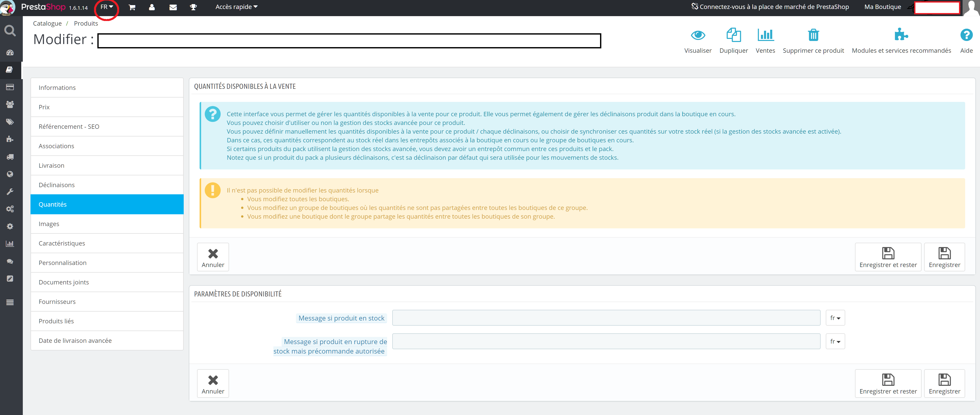Click the envelope messages header icon
Image resolution: width=980 pixels, height=415 pixels.
tap(173, 7)
